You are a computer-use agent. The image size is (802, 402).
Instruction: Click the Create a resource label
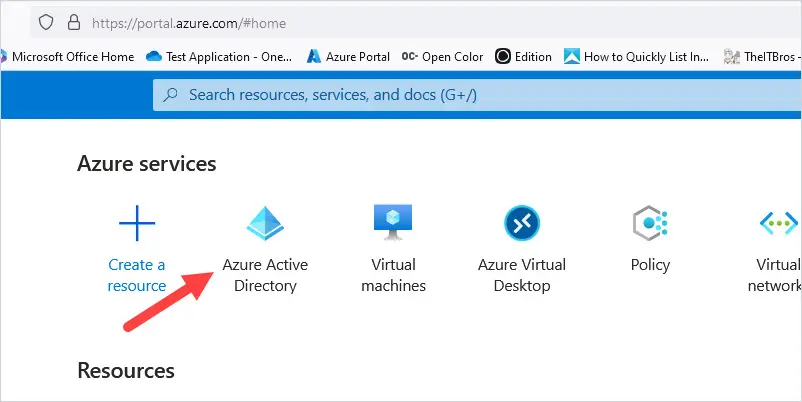click(137, 275)
